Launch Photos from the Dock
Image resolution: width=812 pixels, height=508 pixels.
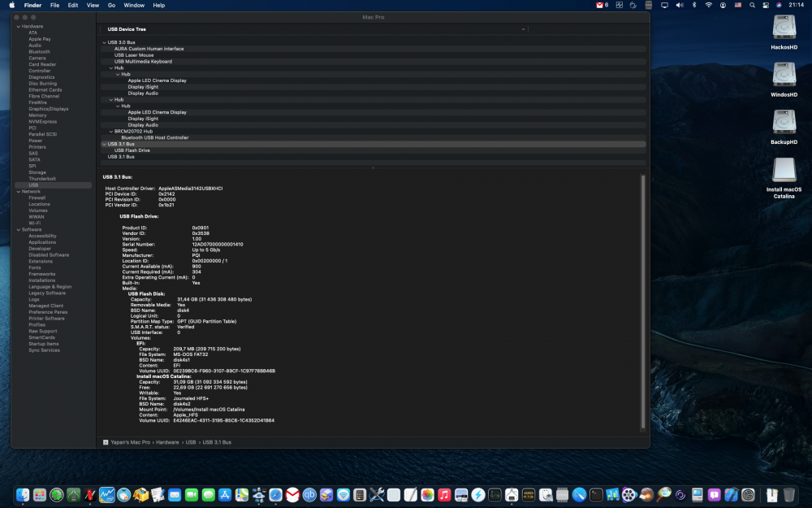(427, 495)
